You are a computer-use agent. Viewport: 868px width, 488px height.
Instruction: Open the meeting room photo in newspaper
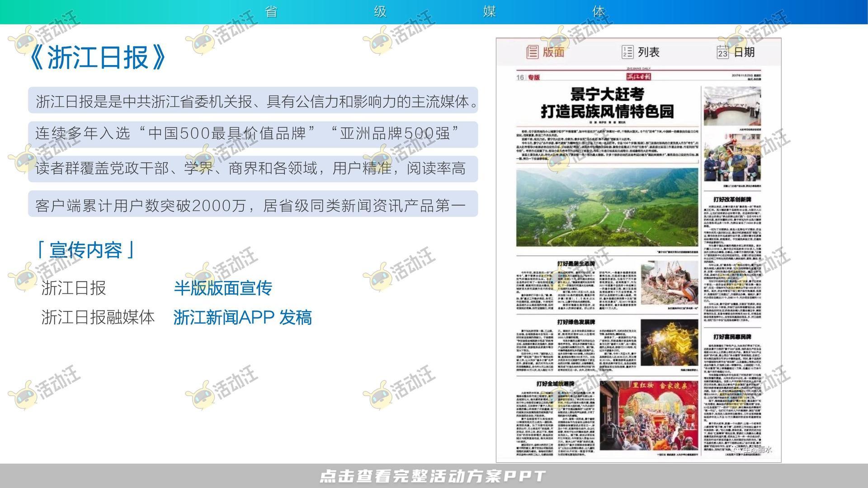[732, 107]
